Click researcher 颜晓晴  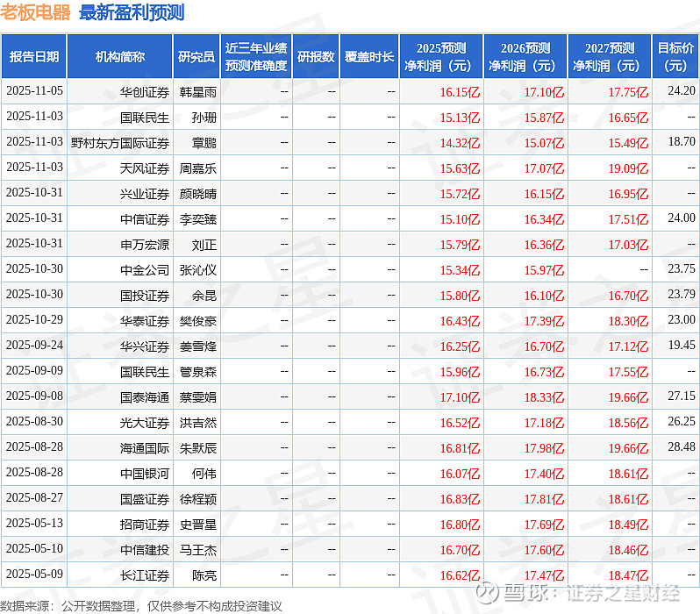click(197, 194)
